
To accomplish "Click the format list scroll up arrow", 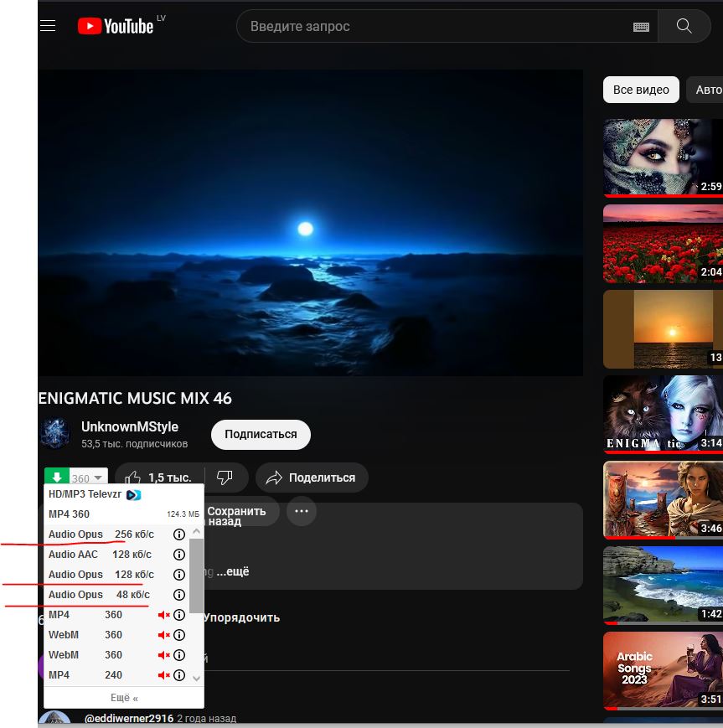I will (196, 531).
